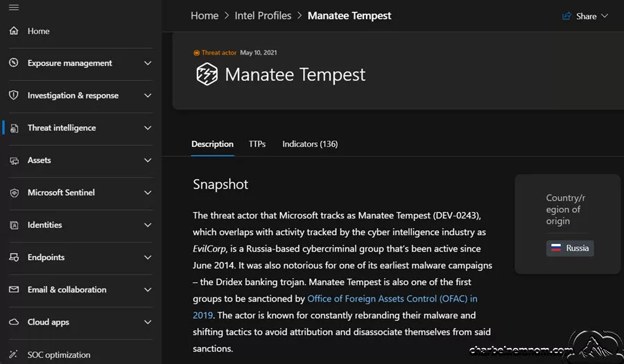Expand Microsoft Sentinel chevron

tap(148, 193)
